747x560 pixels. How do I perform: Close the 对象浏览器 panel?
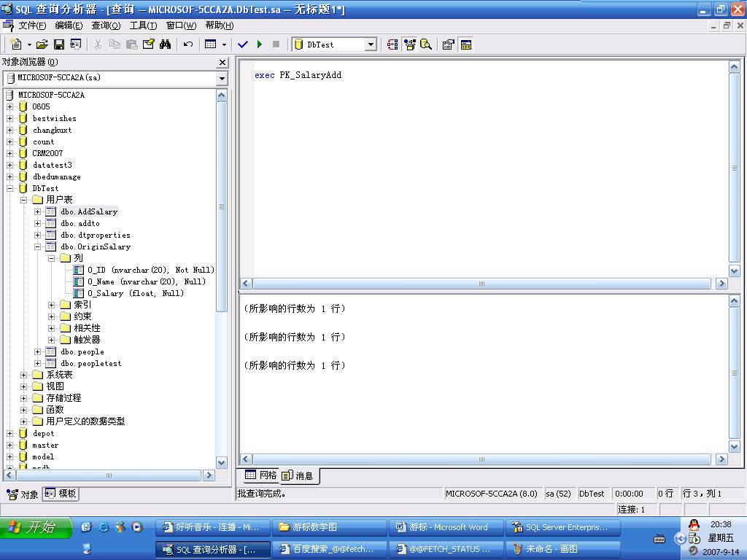click(222, 63)
